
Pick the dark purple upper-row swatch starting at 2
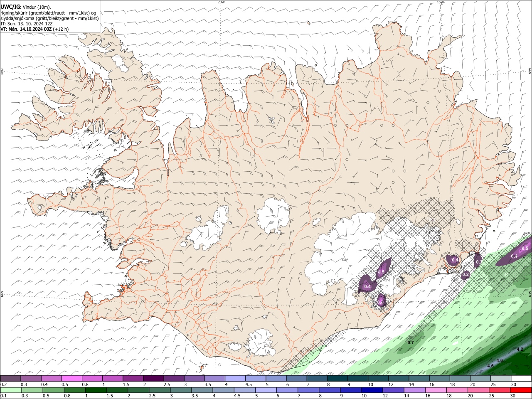[153, 379]
